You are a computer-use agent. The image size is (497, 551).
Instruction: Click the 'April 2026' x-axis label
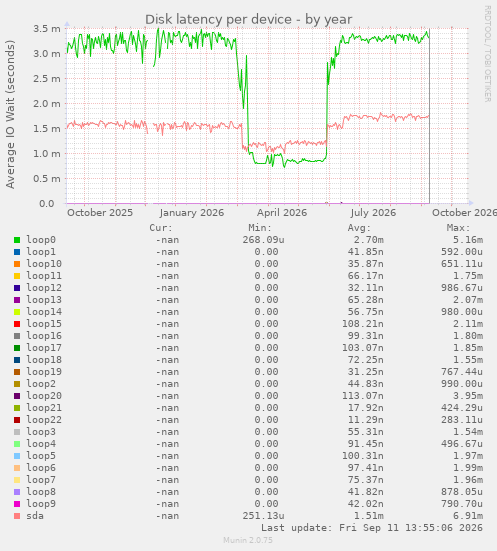pyautogui.click(x=282, y=213)
